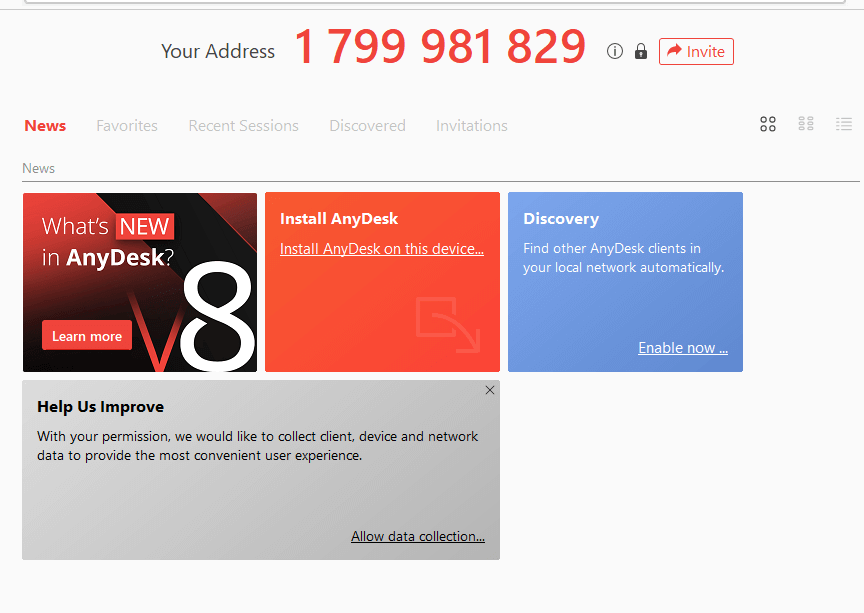Click the Your Address label
The width and height of the screenshot is (864, 613).
click(x=218, y=51)
